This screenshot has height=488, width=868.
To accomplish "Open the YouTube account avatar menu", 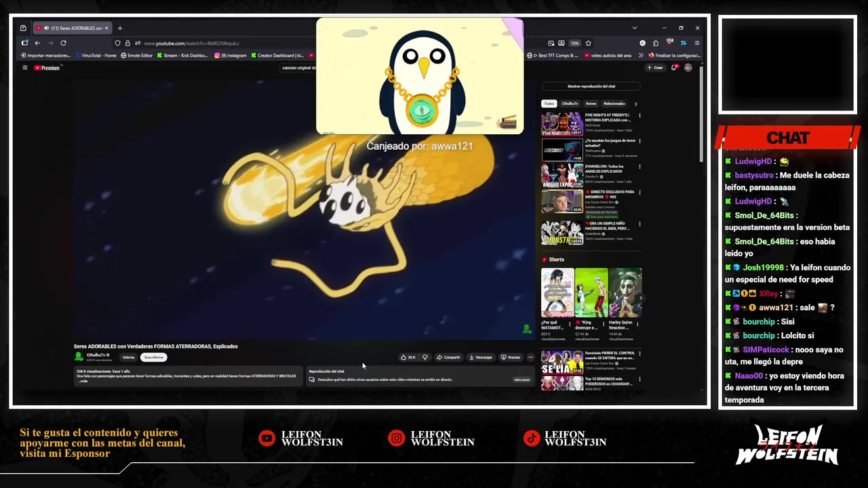I will click(x=688, y=68).
